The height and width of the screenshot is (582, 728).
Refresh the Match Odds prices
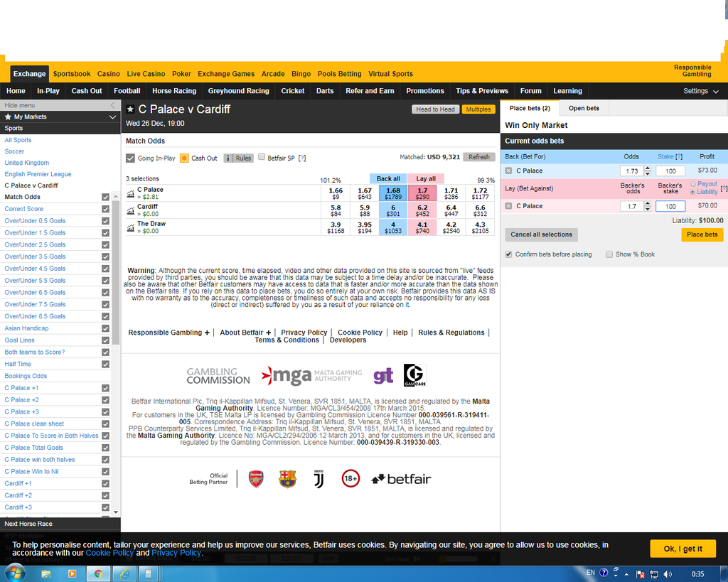(x=478, y=157)
